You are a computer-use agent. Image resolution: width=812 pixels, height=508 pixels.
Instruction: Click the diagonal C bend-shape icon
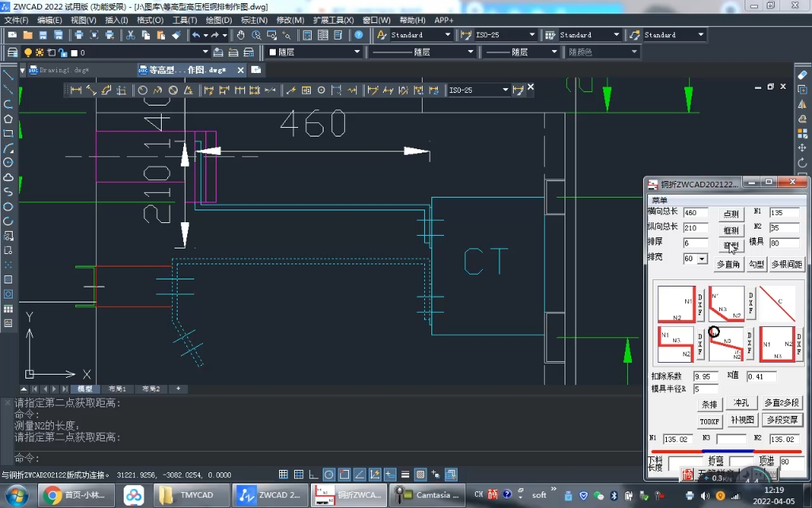point(777,302)
